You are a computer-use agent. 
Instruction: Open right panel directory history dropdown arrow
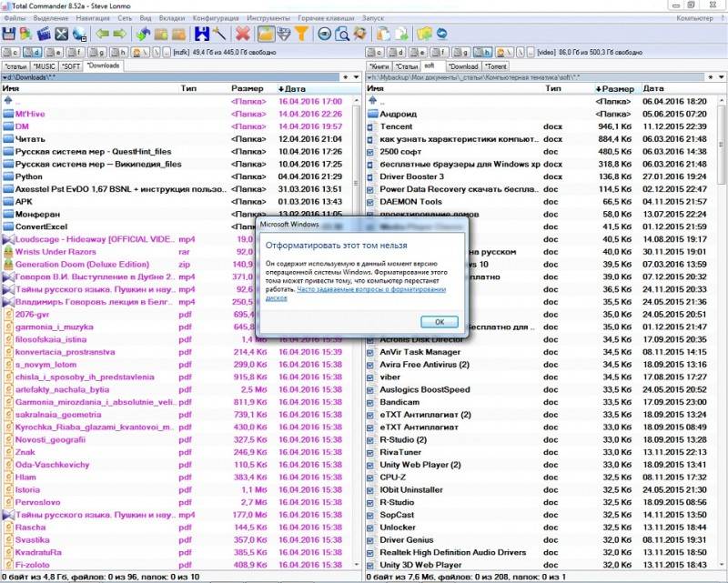721,77
